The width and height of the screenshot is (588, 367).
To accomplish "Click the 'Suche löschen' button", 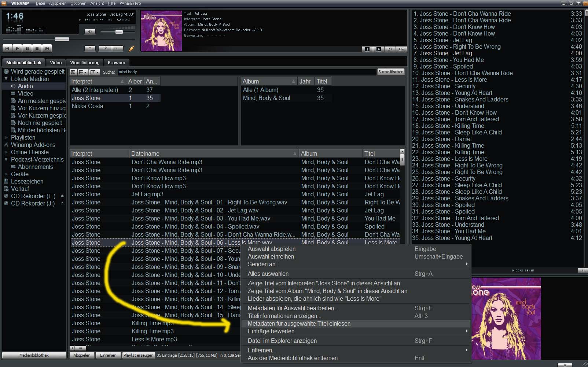I will click(390, 72).
